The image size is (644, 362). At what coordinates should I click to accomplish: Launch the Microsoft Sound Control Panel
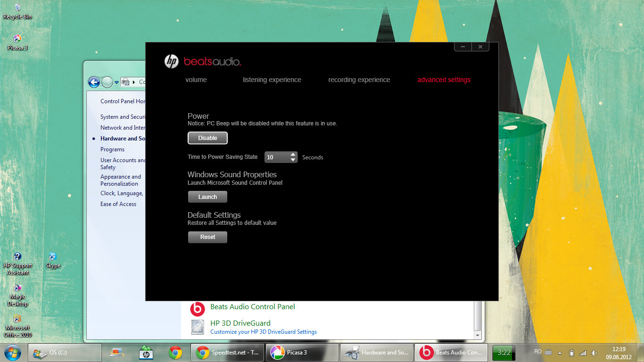207,197
